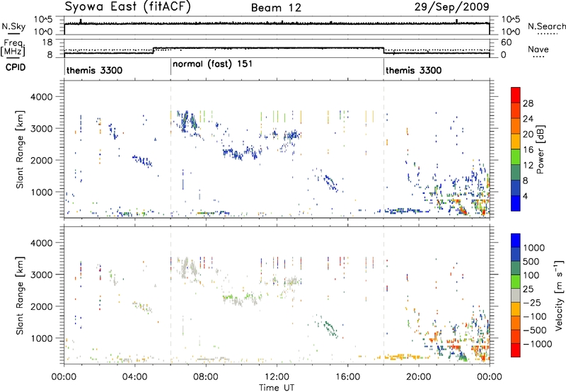Select the first 'themis 3300' CPID label
This screenshot has height=392, width=566.
[94, 70]
